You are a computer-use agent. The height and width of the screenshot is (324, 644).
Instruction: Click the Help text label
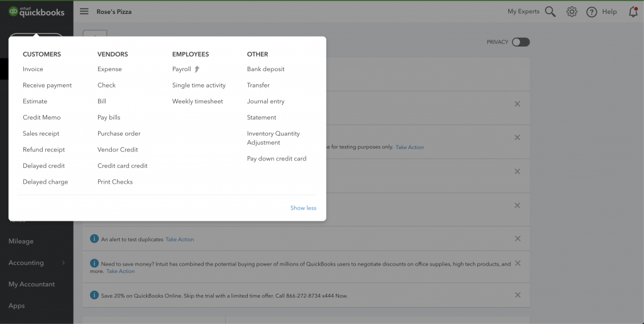click(609, 11)
